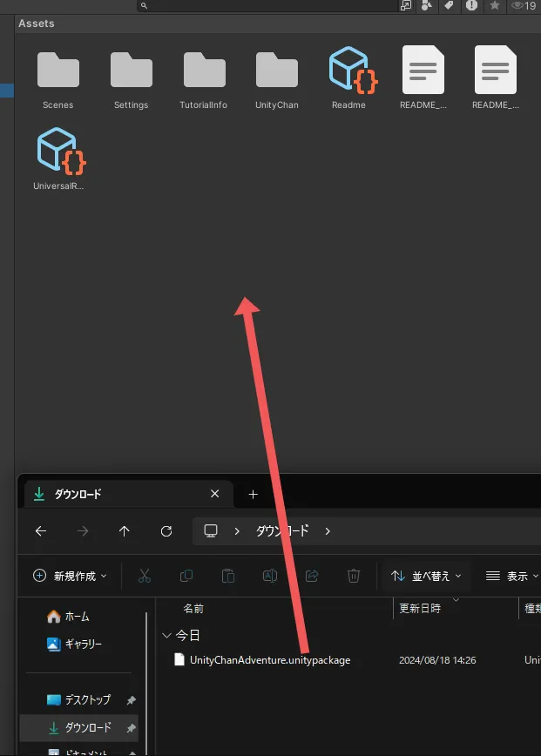The height and width of the screenshot is (756, 541).
Task: Select the Scenes folder icon
Action: click(x=57, y=71)
